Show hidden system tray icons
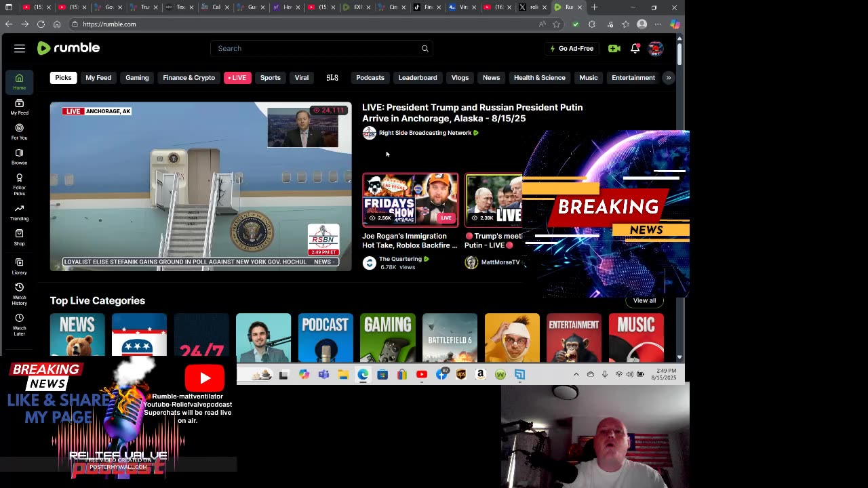Screen dimensions: 868x488 tap(576, 374)
